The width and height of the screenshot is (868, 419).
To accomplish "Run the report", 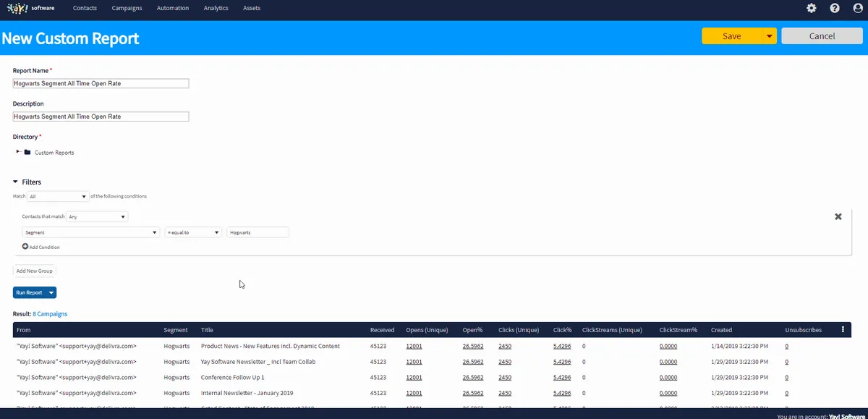I will (x=30, y=292).
